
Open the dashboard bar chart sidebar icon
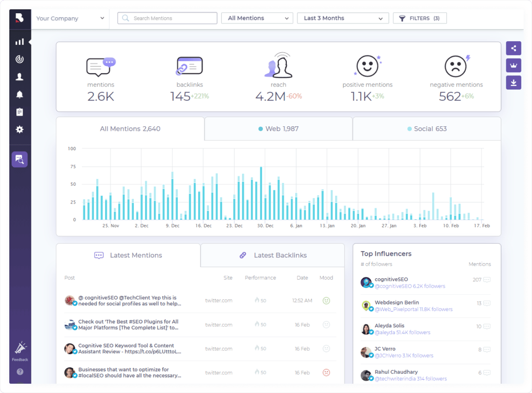click(20, 42)
